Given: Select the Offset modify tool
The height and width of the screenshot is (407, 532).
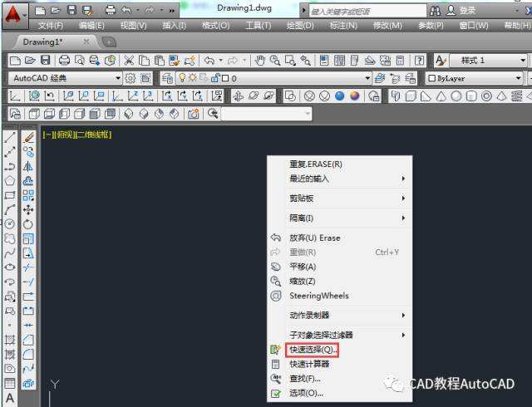Looking at the screenshot, I should coord(28,180).
